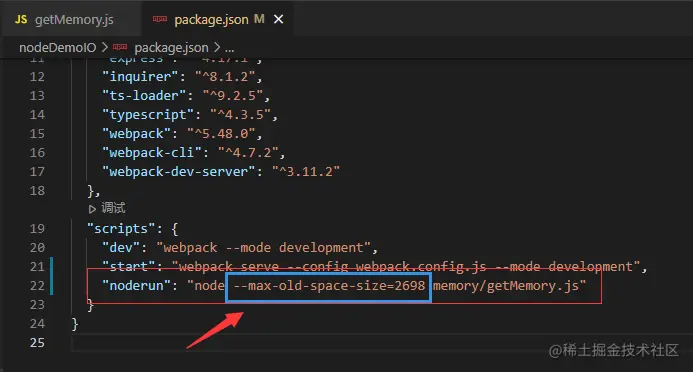
Task: Click line number 14 in gutter
Action: (37, 115)
